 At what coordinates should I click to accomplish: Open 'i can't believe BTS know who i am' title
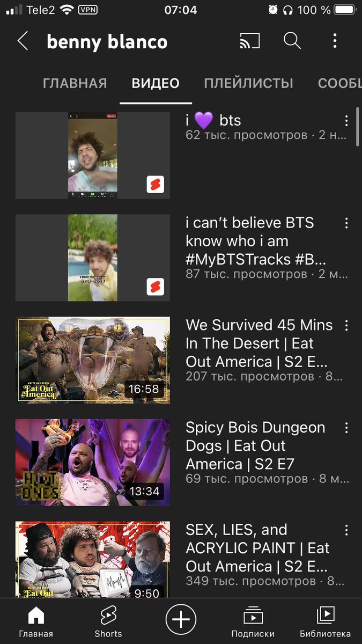(256, 241)
